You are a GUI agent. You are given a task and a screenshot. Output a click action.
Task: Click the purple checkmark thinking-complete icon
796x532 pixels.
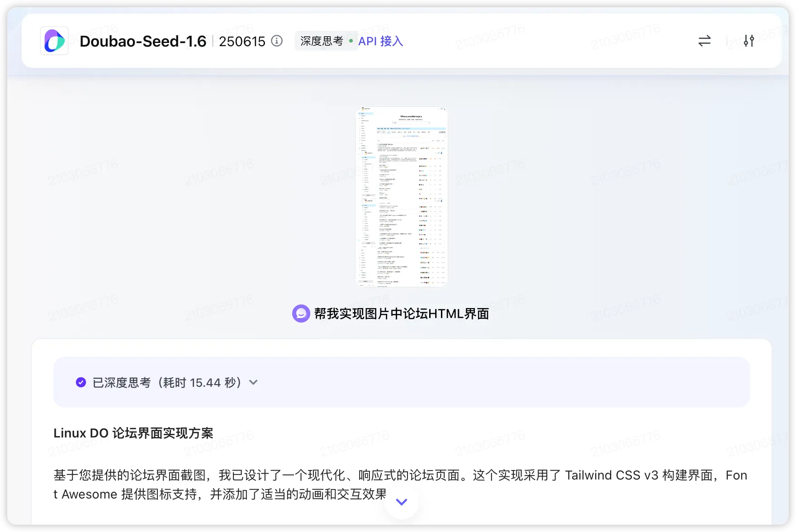click(81, 382)
